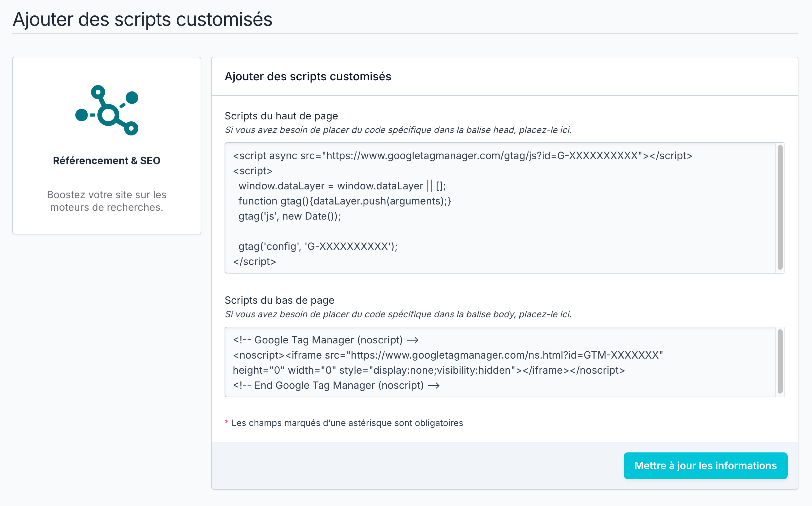This screenshot has height=506, width=812.
Task: Click the 'Scripts du haut de page' heading
Action: (x=281, y=116)
